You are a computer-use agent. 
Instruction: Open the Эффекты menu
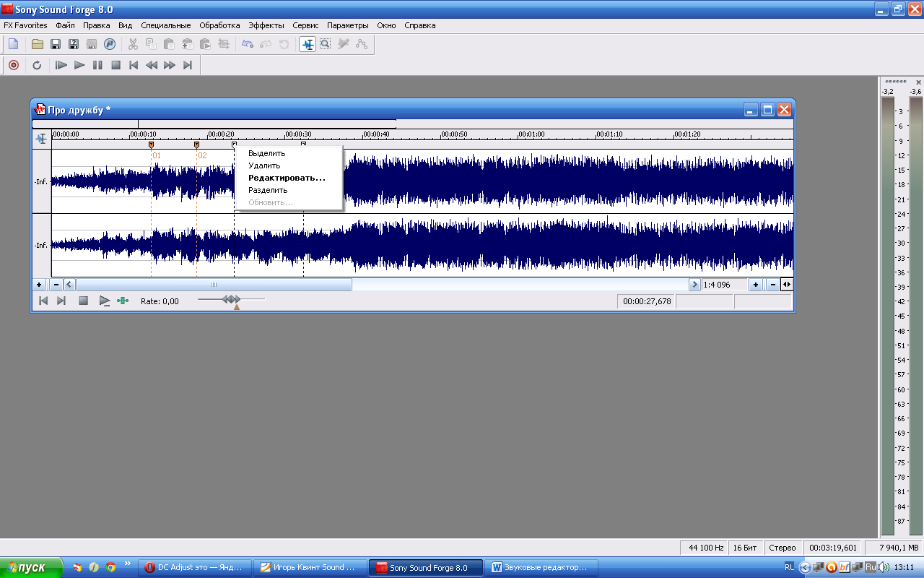point(266,25)
